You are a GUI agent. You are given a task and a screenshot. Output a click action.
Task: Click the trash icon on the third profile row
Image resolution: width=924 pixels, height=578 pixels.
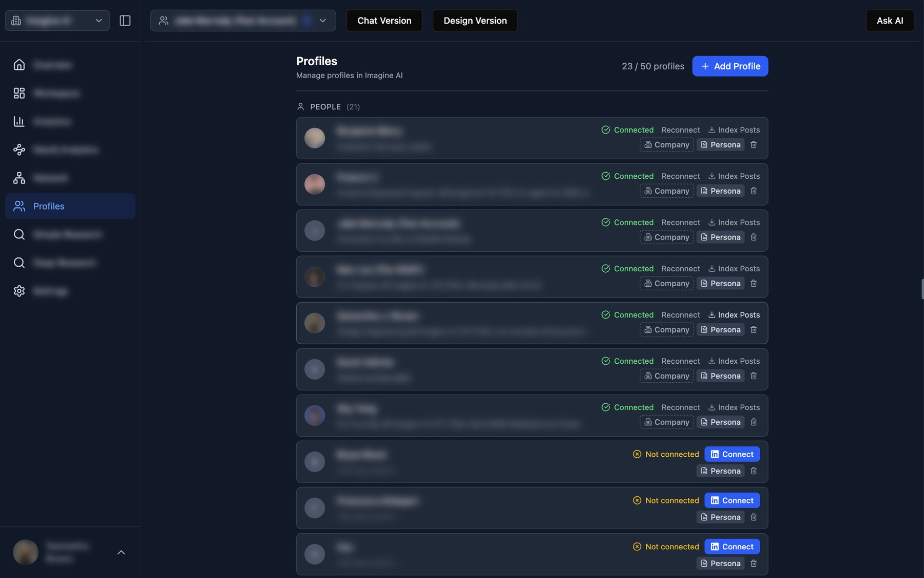(754, 237)
